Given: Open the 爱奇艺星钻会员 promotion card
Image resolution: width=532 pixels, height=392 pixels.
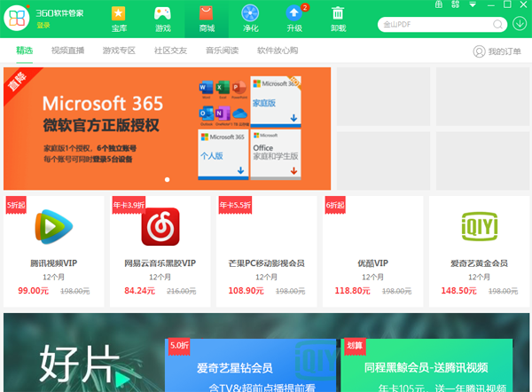Looking at the screenshot, I should pos(250,365).
